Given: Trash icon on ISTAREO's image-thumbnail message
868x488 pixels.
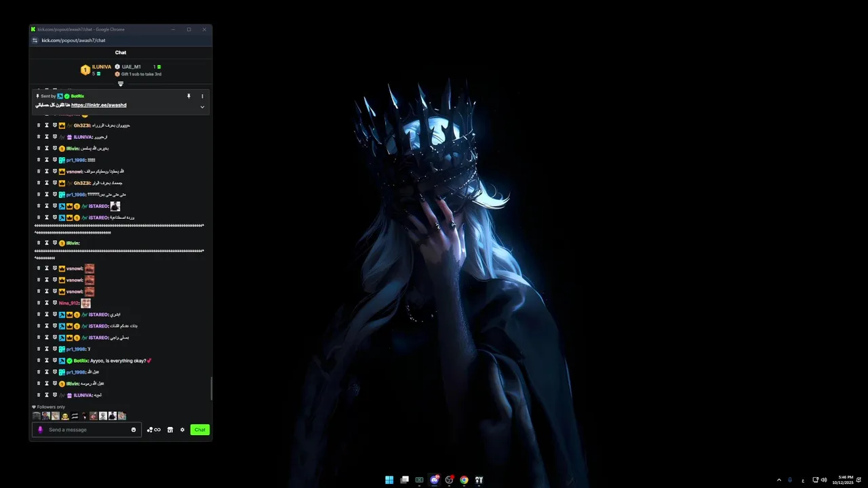Looking at the screenshot, I should pos(38,206).
